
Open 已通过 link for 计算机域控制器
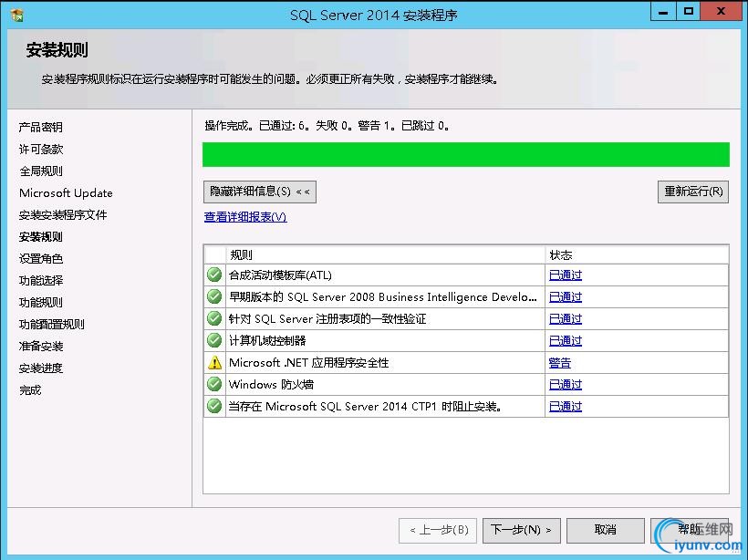pos(566,341)
